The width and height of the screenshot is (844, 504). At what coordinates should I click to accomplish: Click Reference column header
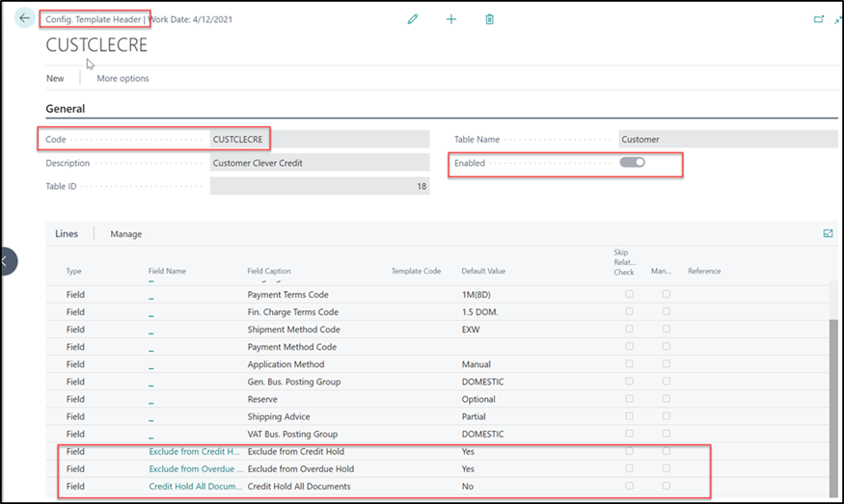coord(704,271)
